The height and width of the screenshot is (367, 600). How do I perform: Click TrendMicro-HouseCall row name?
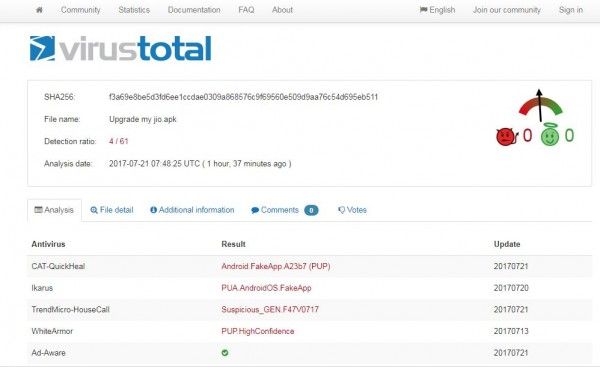[x=70, y=310]
